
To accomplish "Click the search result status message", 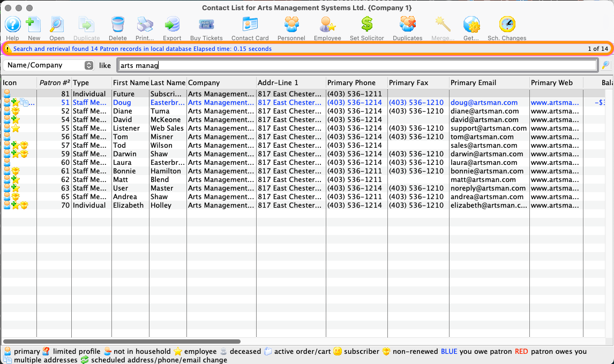I will (143, 49).
